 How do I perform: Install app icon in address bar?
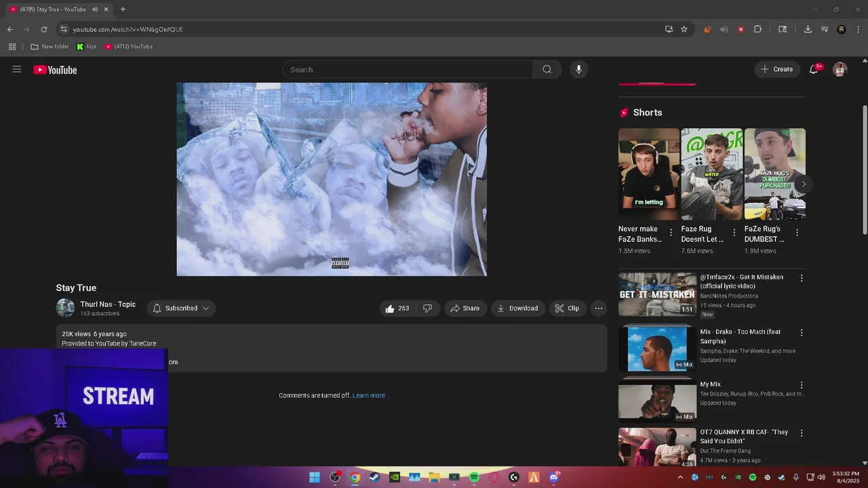pyautogui.click(x=669, y=29)
